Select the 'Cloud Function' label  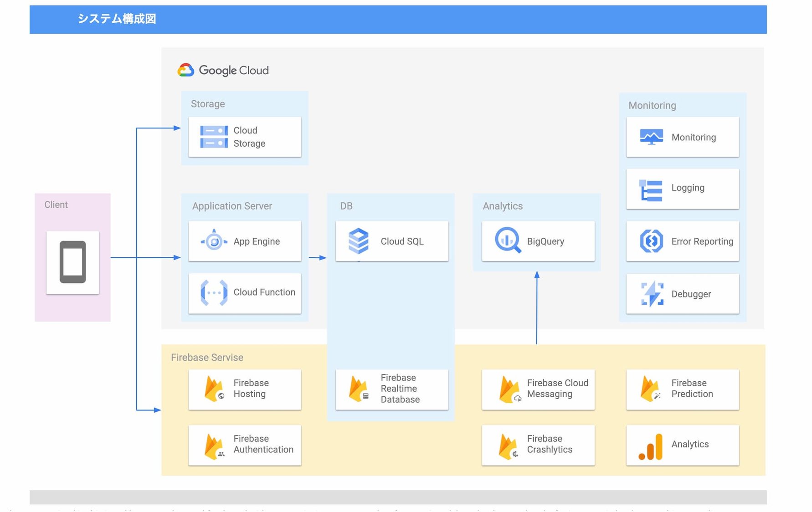pyautogui.click(x=264, y=292)
